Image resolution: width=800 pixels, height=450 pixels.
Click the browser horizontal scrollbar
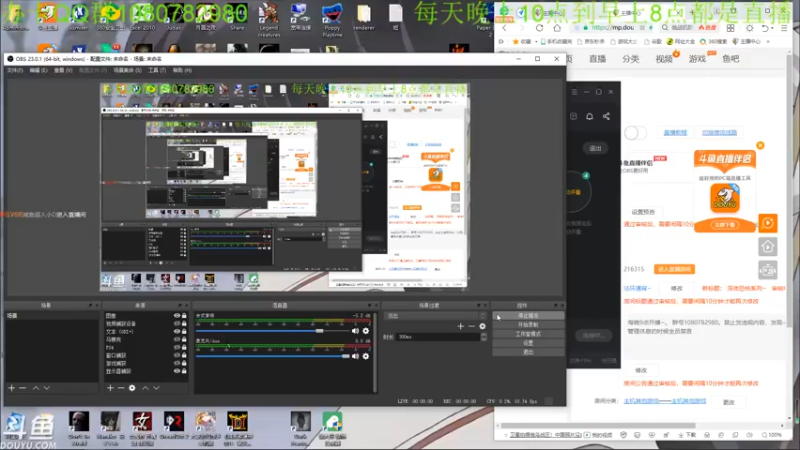598,425
